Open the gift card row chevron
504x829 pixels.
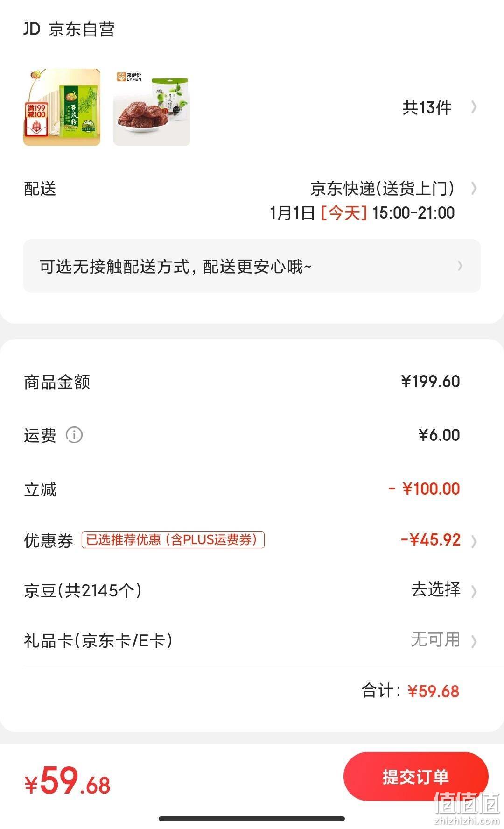tap(474, 641)
